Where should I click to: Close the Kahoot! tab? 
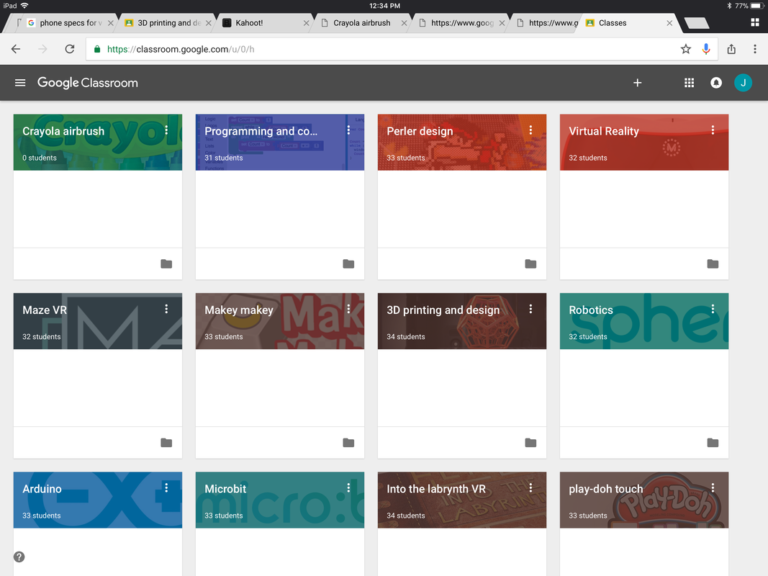[306, 23]
